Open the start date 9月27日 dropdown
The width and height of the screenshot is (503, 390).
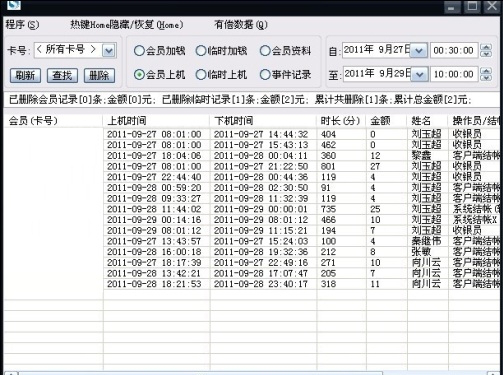[419, 51]
